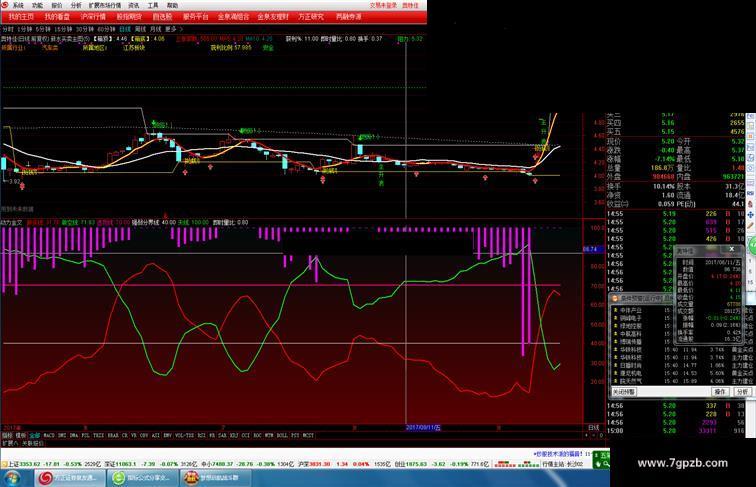The image size is (756, 487).
Task: Expand the 扩展 bottom panel
Action: point(9,443)
